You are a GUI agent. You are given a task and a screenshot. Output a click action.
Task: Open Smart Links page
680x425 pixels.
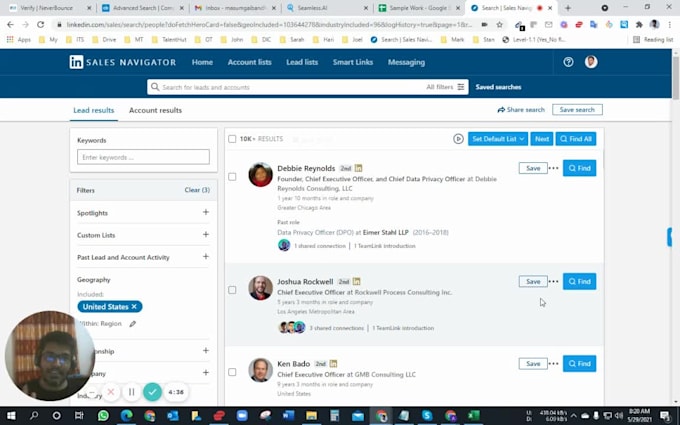tap(353, 62)
